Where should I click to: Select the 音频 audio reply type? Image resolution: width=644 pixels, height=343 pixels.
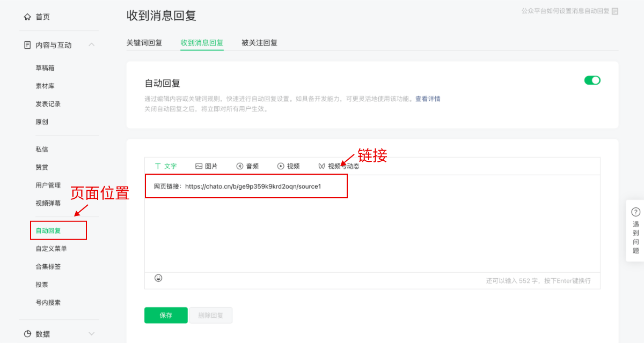(x=247, y=166)
